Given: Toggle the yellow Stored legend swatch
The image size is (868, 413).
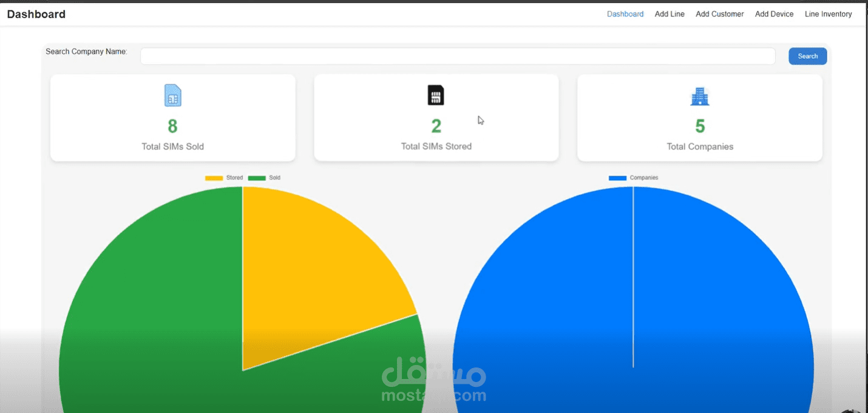Looking at the screenshot, I should click(214, 178).
